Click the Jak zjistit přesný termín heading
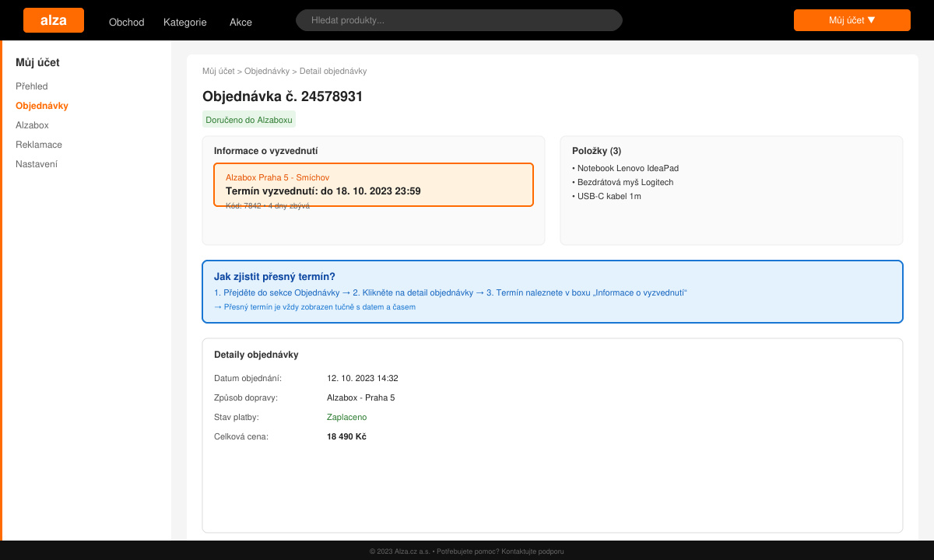The height and width of the screenshot is (560, 934). 275,276
